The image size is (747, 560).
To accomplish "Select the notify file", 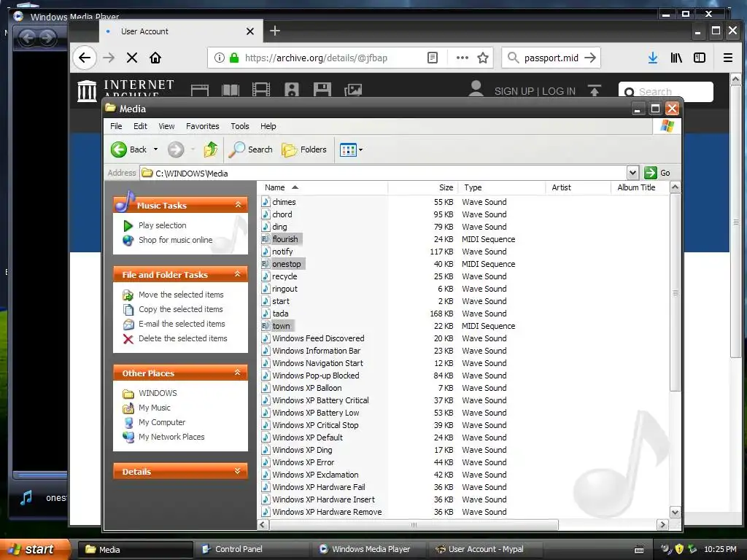I will click(x=282, y=252).
